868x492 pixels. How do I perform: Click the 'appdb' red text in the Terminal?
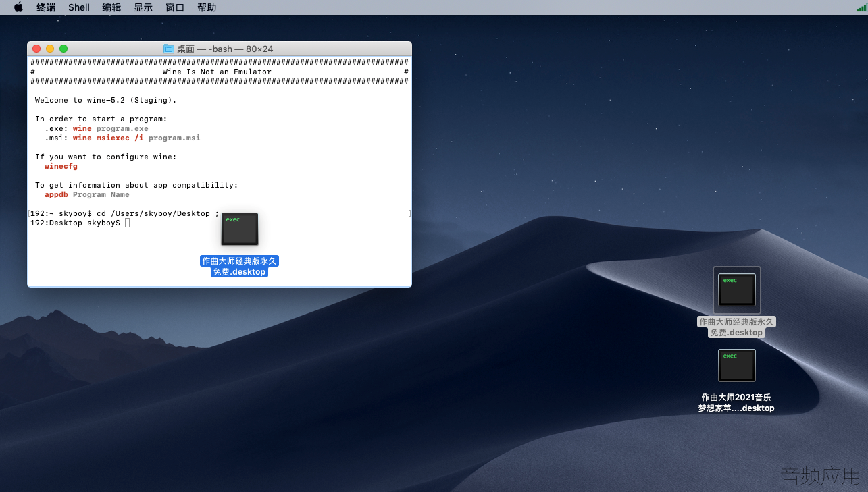click(57, 194)
